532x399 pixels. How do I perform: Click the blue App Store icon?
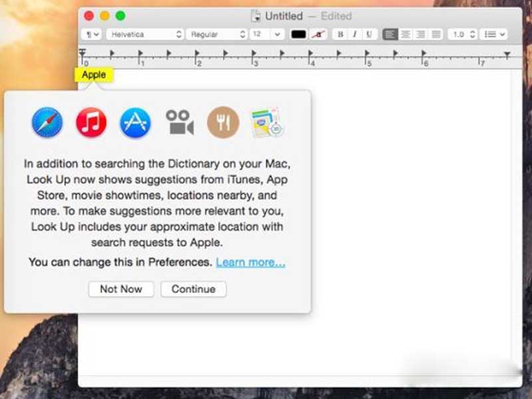136,122
